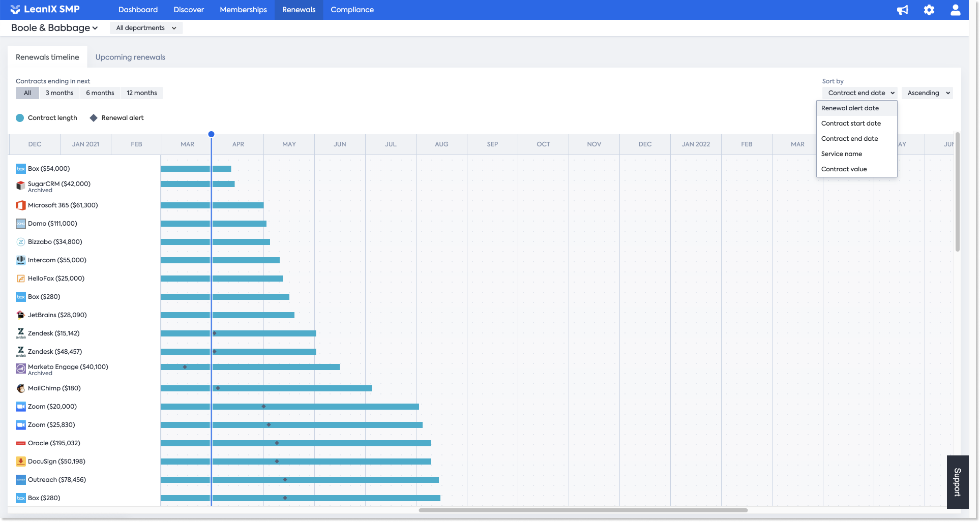This screenshot has height=522, width=980.
Task: Click the vertical timeline scrollbar
Action: 958,192
